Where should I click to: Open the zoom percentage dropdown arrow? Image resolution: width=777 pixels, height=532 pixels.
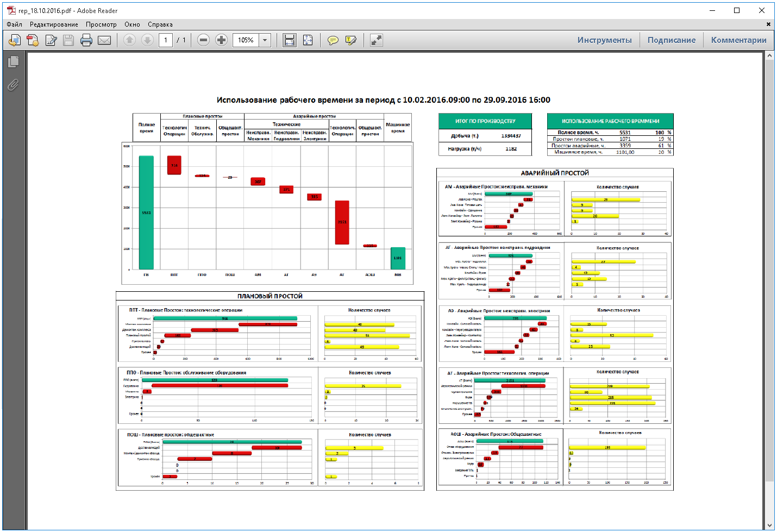click(265, 40)
